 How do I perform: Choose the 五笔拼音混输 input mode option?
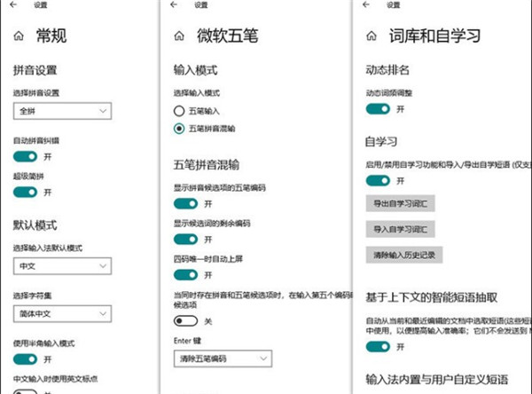[x=178, y=129]
